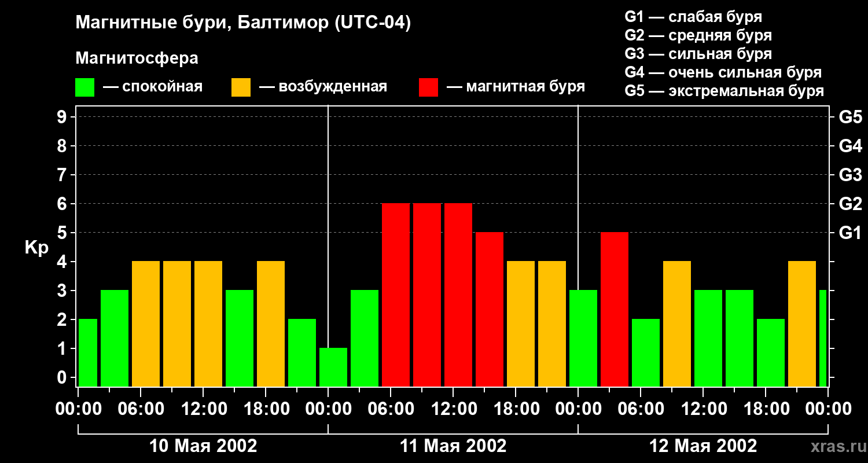Image resolution: width=868 pixels, height=463 pixels.
Task: Select the green Kp 3 bar early on 10 Мая
Action: coord(115,338)
